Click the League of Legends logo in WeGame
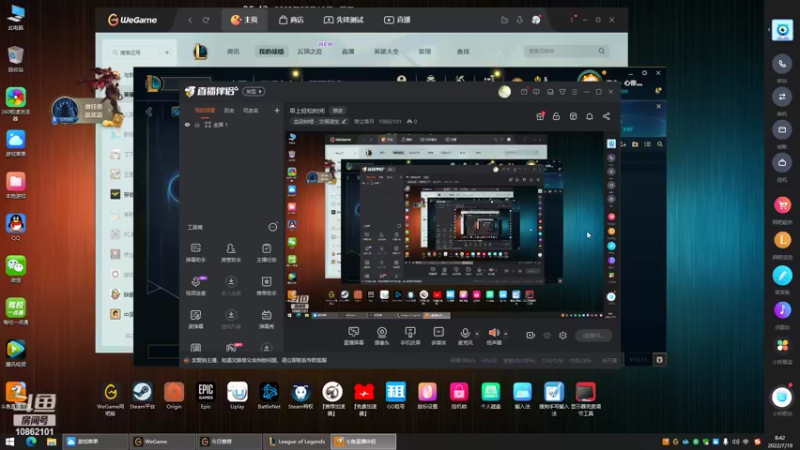800x450 pixels. tap(200, 52)
